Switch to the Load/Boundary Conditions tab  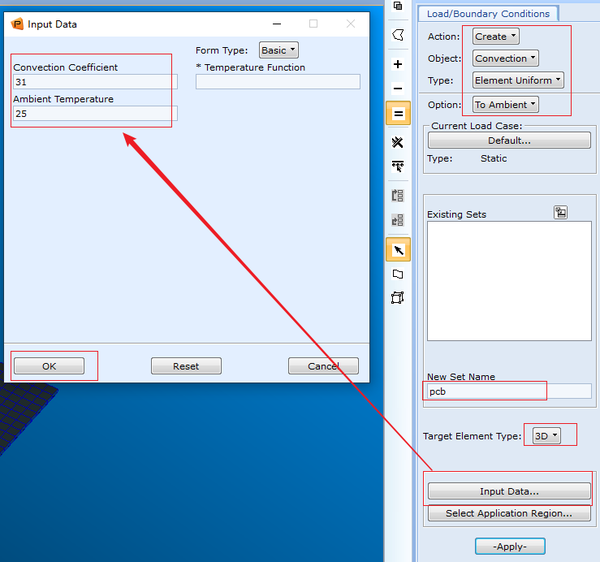488,14
